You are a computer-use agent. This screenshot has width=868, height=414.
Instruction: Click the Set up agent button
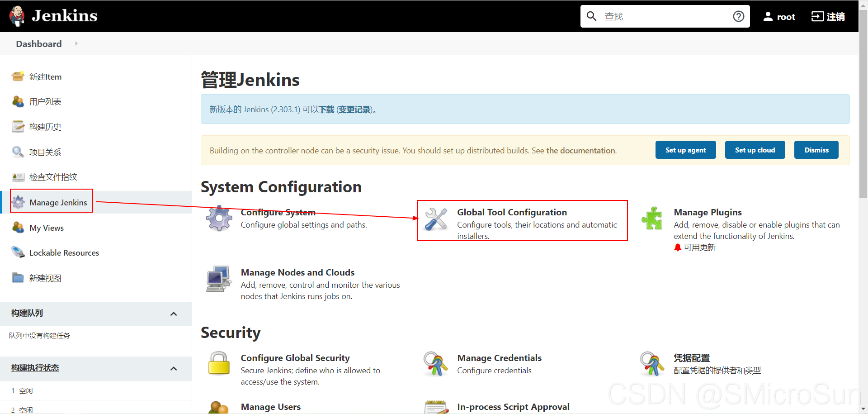(685, 150)
